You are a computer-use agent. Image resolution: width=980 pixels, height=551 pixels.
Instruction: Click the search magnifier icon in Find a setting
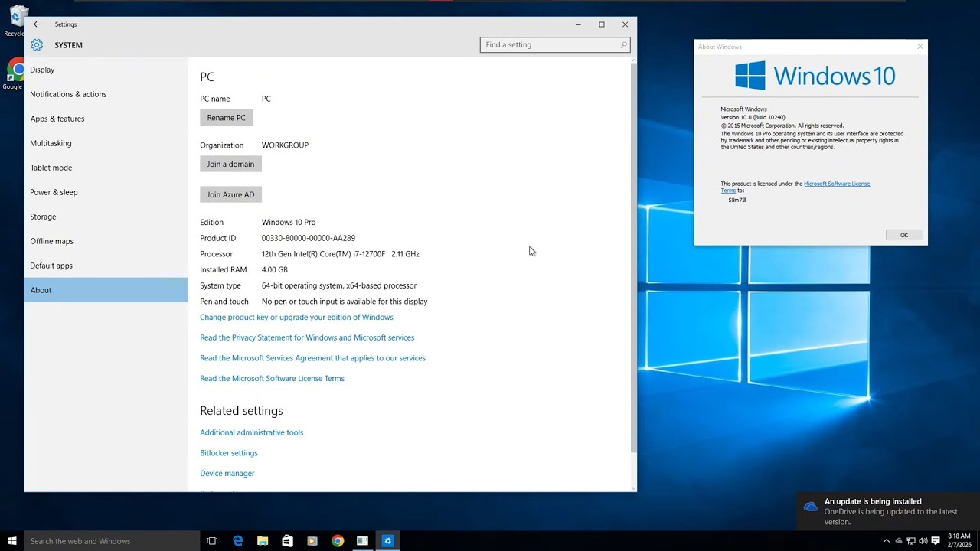coord(623,44)
